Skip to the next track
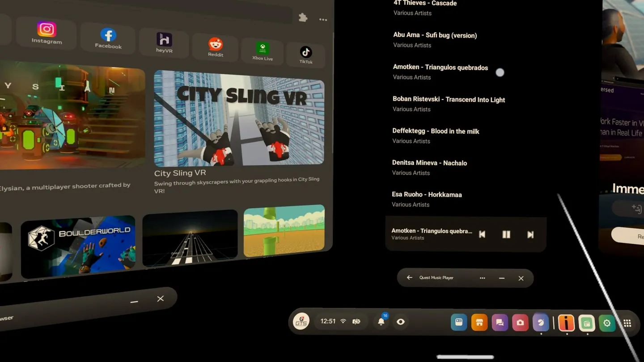 coord(530,235)
